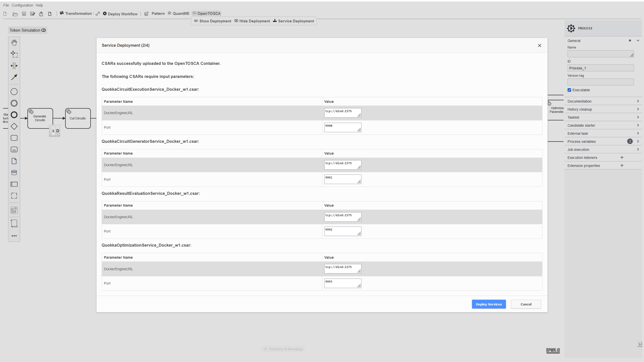644x362 pixels.
Task: Toggle the Executable checkbox in Process panel
Action: (569, 90)
